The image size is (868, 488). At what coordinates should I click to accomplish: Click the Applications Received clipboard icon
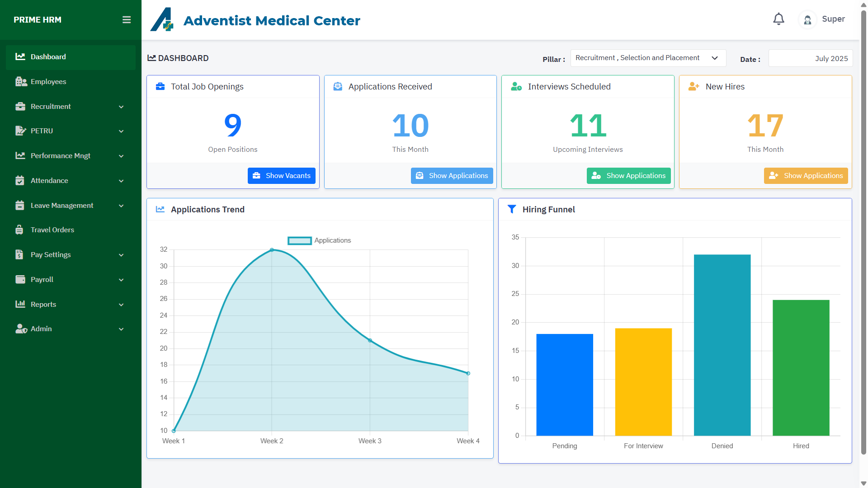[x=338, y=86]
